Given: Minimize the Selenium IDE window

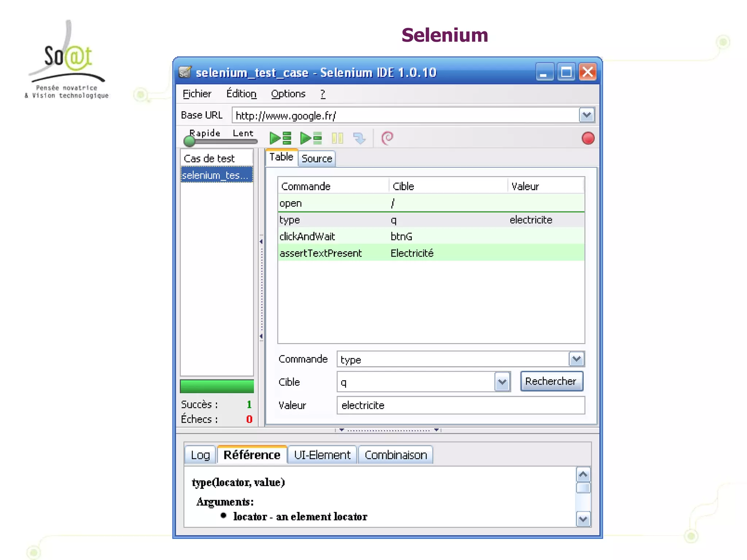Looking at the screenshot, I should pyautogui.click(x=544, y=72).
